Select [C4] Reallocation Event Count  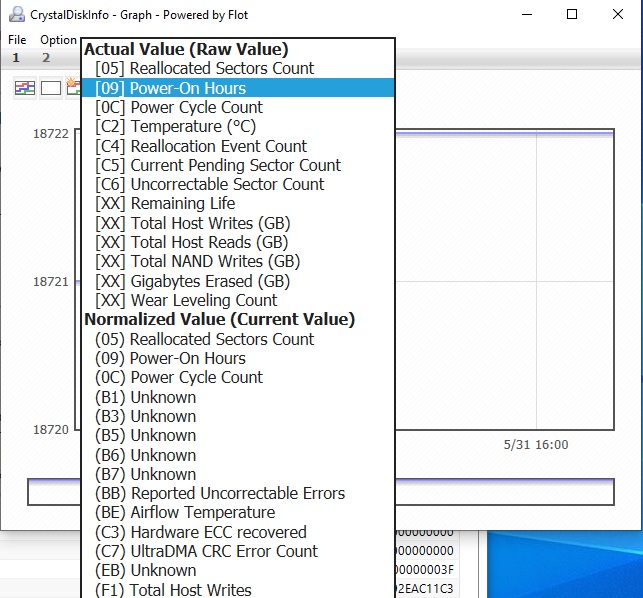pyautogui.click(x=238, y=146)
